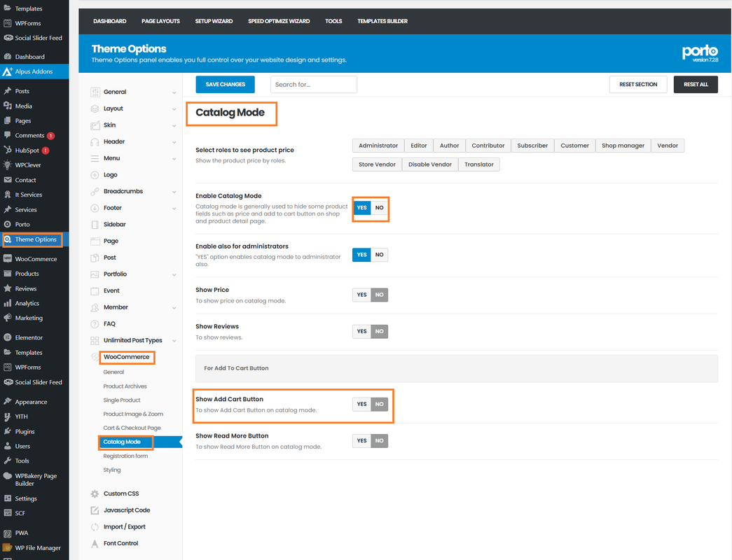Set Show Price to YES

click(362, 295)
